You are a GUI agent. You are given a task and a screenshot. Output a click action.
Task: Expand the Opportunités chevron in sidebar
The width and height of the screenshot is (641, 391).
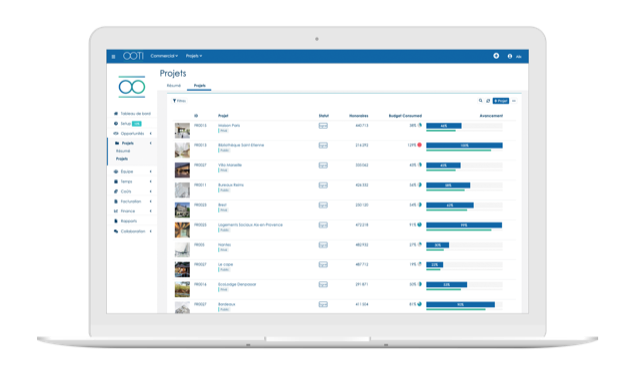click(151, 133)
